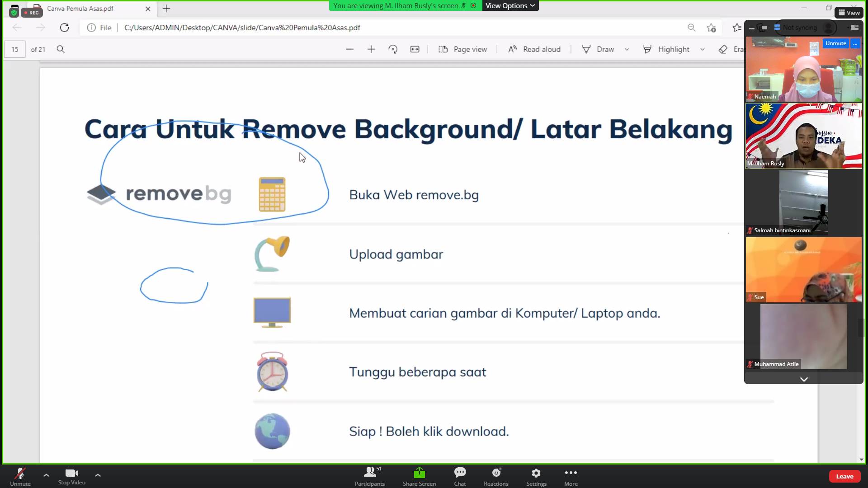Click the Zoom REC recording indicator
868x488 pixels.
(x=32, y=13)
